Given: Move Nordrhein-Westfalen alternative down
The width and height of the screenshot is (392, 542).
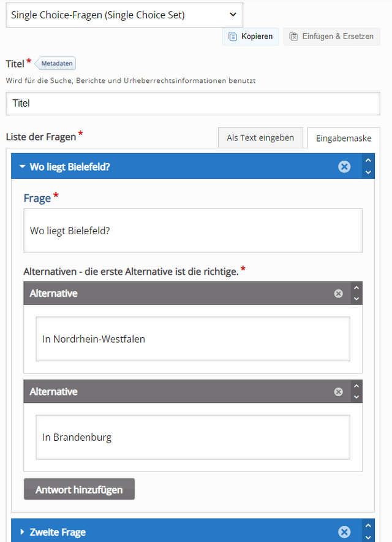Looking at the screenshot, I should [356, 299].
